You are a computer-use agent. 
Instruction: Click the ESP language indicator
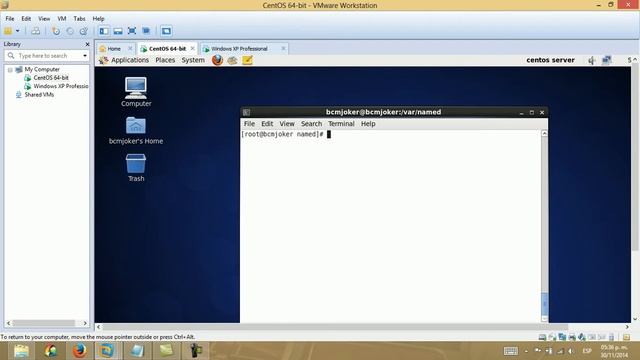(587, 351)
